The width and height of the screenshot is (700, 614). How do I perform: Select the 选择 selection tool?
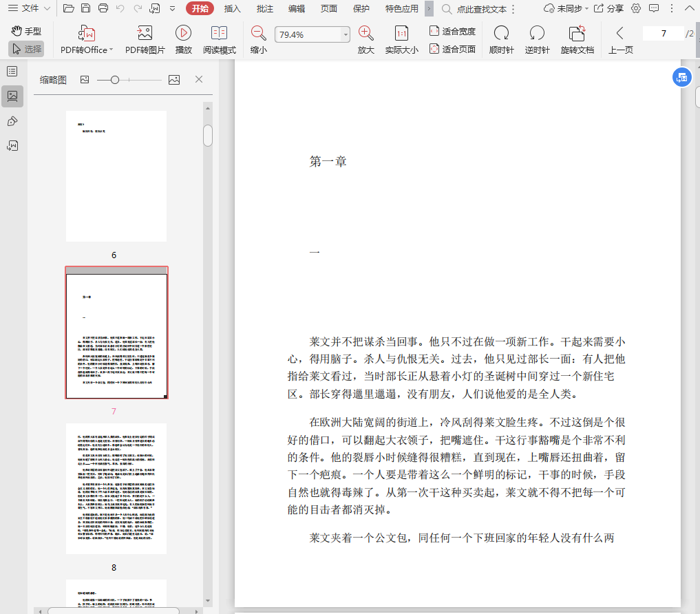point(26,49)
